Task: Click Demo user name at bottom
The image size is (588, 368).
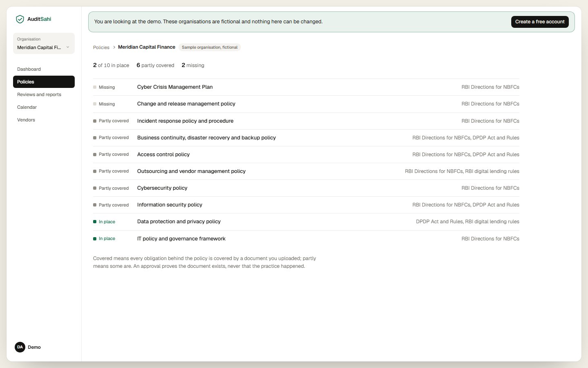Action: click(x=34, y=347)
